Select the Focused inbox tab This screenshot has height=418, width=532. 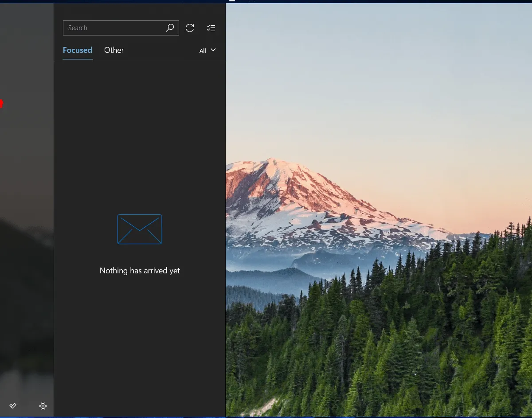click(x=77, y=50)
